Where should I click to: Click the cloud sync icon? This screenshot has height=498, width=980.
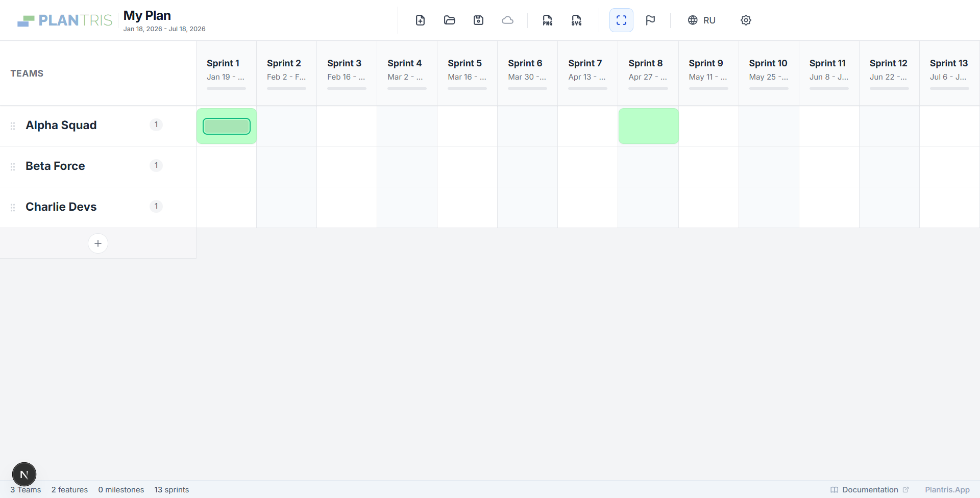(x=507, y=20)
